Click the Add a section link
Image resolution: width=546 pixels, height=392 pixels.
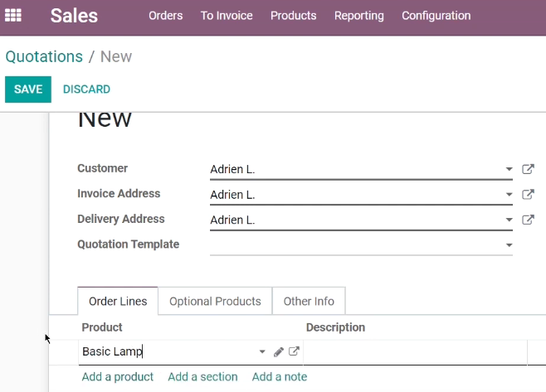point(202,377)
